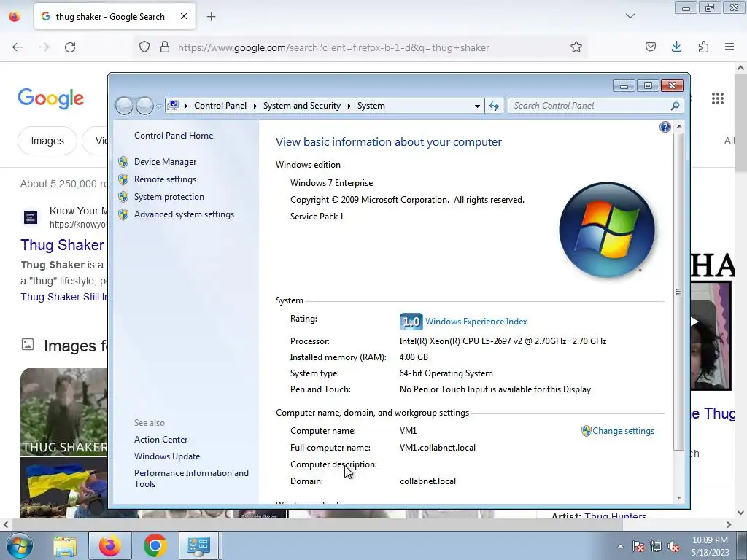The height and width of the screenshot is (560, 747).
Task: Open Firefox Pocket save icon
Action: [x=651, y=47]
